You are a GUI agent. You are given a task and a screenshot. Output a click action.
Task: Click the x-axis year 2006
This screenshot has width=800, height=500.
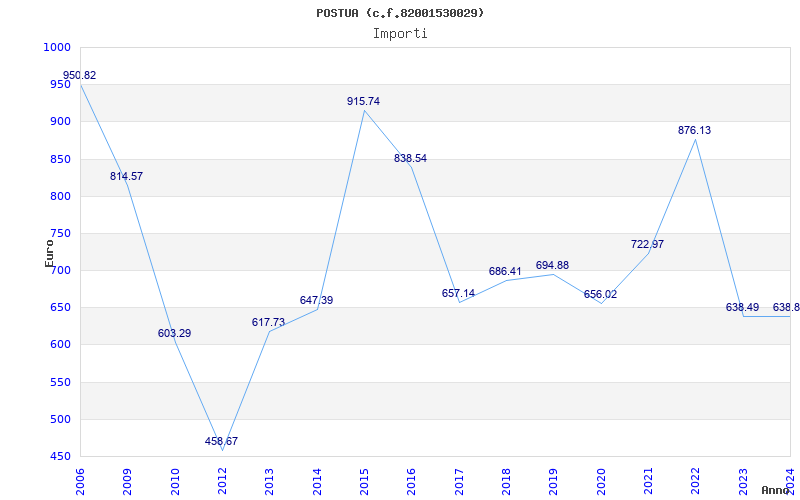pos(80,481)
